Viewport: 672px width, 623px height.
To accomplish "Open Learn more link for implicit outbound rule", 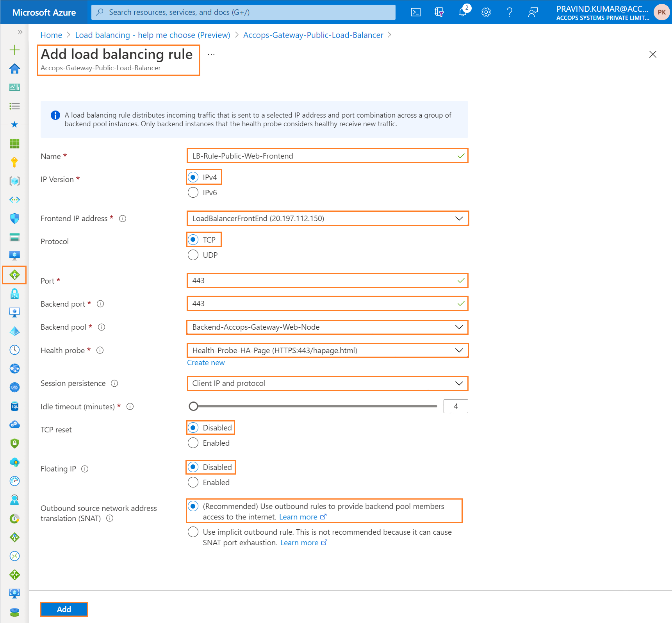I will [x=304, y=543].
